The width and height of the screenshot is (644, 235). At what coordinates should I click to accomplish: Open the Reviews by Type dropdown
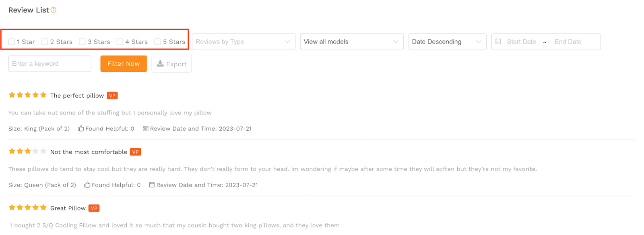click(x=244, y=42)
